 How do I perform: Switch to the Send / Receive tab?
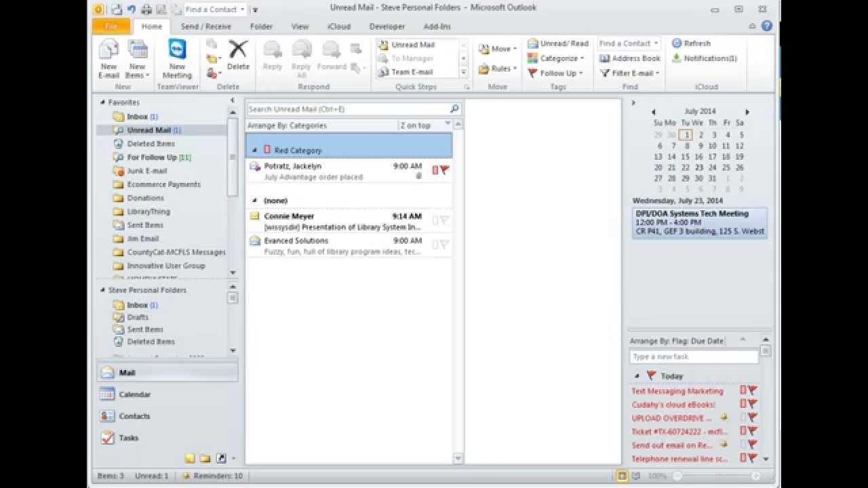coord(206,26)
